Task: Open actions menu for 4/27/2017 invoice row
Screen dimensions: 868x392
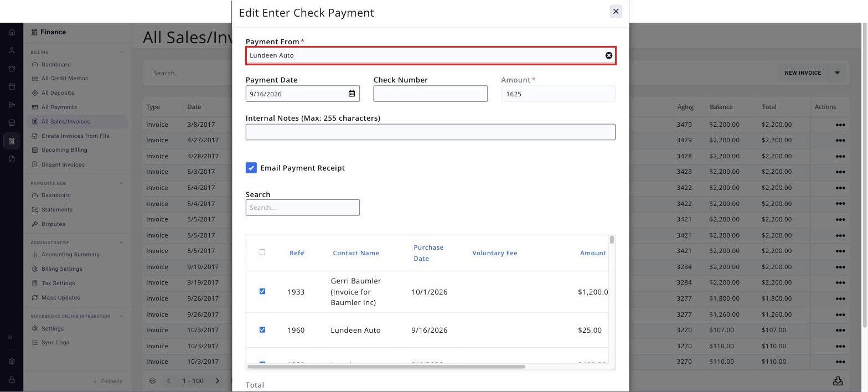Action: [x=840, y=140]
